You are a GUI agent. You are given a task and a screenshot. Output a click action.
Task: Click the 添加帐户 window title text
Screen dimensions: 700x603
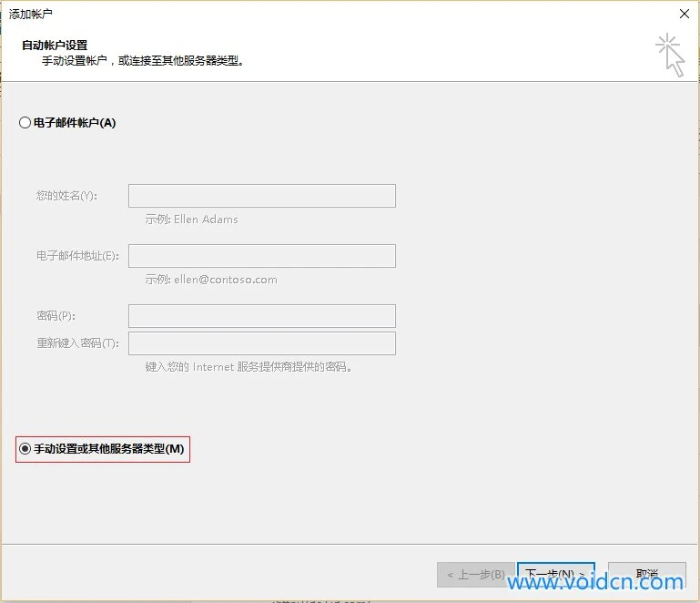point(30,15)
